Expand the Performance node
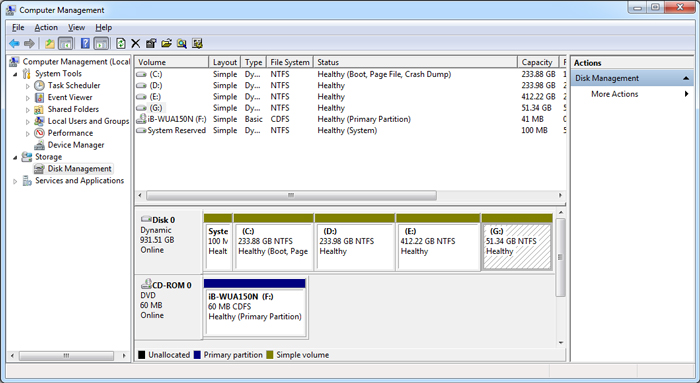This screenshot has height=383, width=700. coord(28,133)
